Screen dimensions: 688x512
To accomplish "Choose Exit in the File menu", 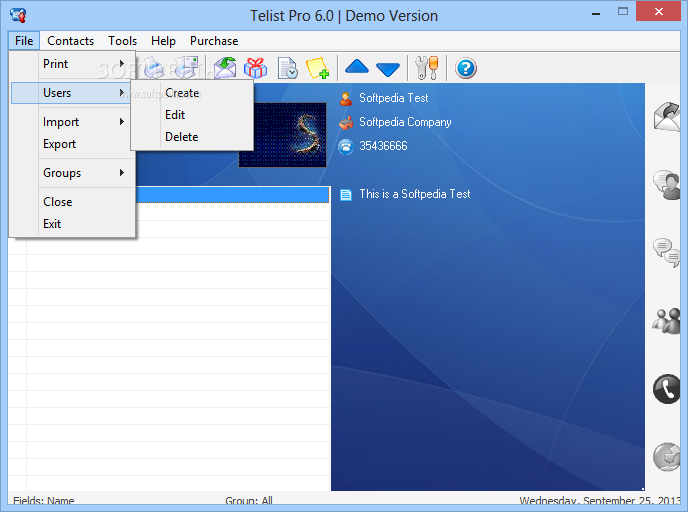I will pyautogui.click(x=72, y=224).
